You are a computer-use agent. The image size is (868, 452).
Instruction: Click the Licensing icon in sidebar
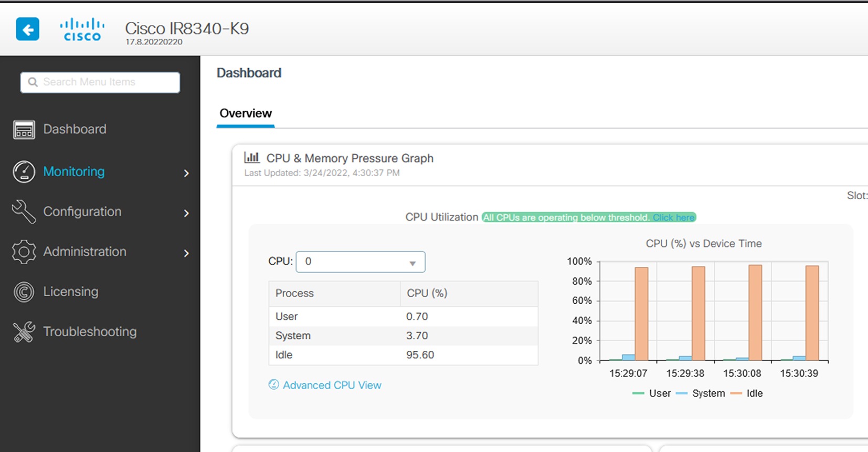point(24,292)
